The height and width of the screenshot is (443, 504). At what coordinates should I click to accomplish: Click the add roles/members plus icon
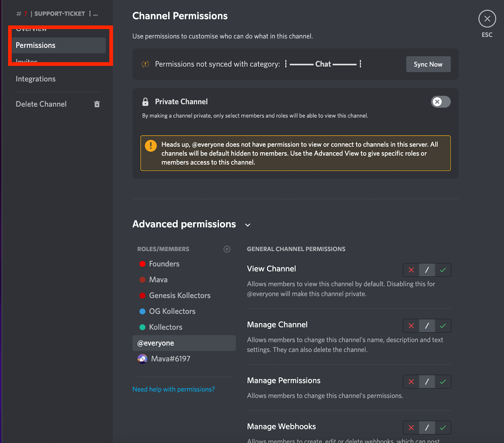point(227,249)
